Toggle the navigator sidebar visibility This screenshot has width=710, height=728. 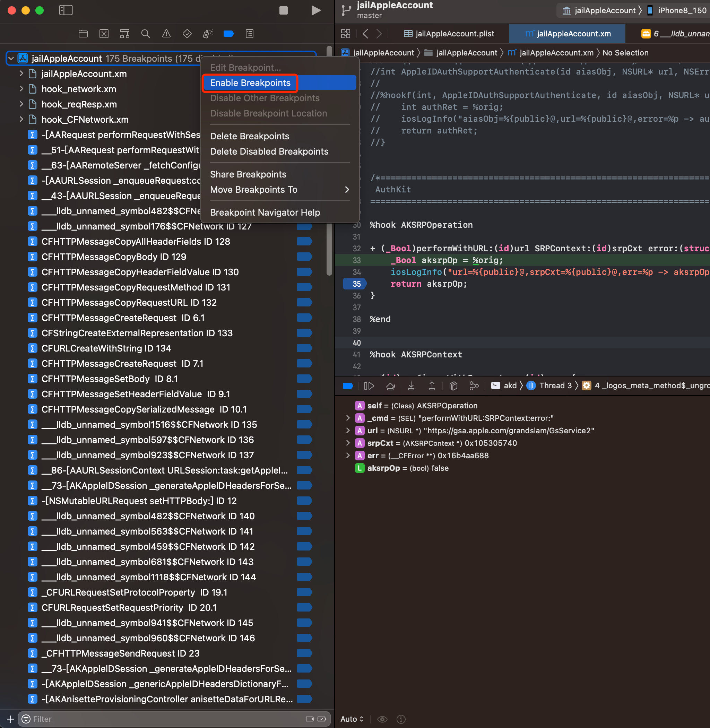pyautogui.click(x=66, y=10)
